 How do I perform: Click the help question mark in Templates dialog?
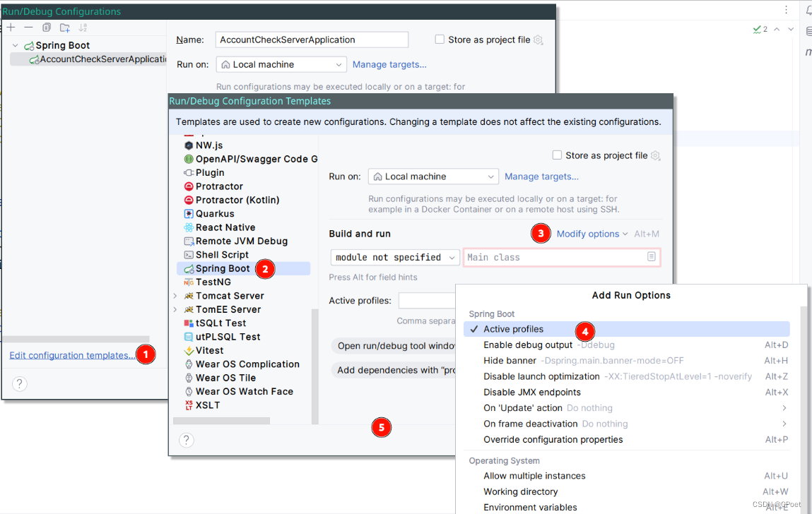pos(187,440)
